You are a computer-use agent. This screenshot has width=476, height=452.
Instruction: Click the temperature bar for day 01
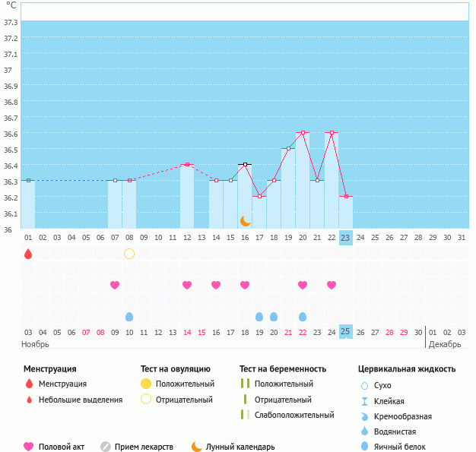click(28, 204)
